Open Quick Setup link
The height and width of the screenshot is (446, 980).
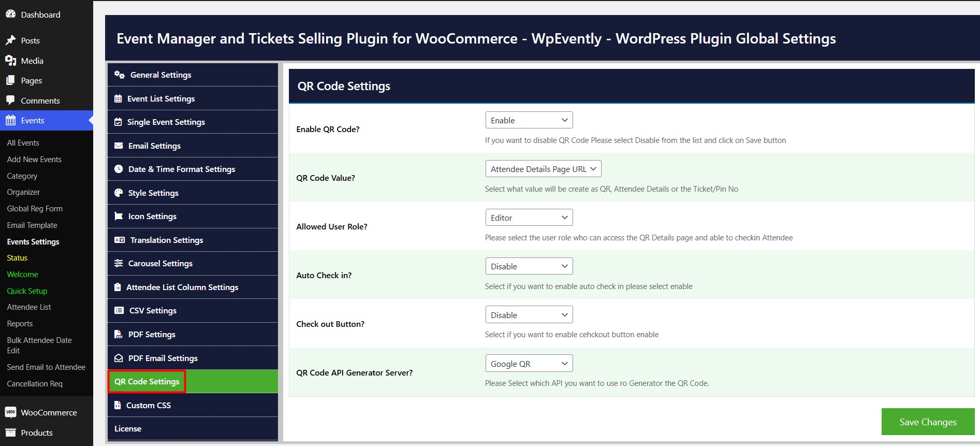27,291
